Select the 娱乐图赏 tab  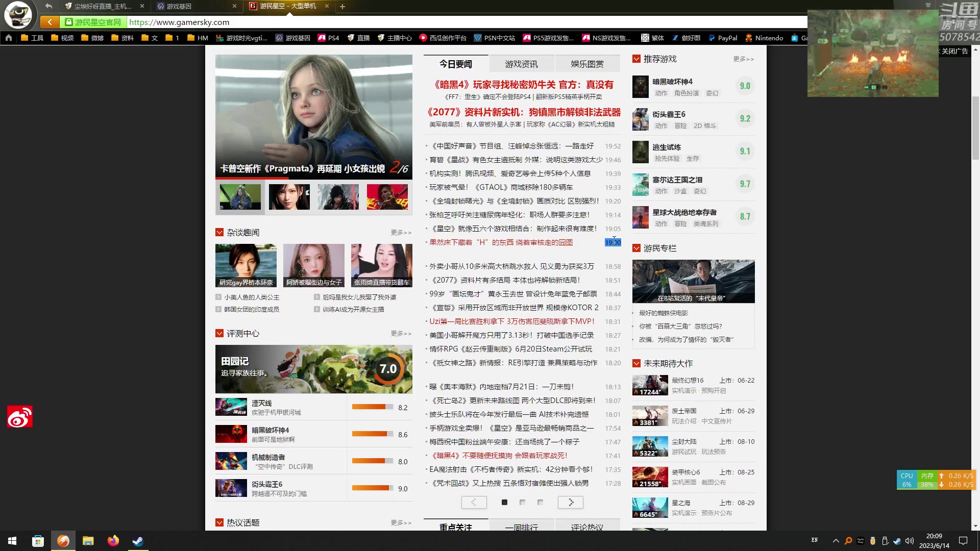click(x=587, y=64)
